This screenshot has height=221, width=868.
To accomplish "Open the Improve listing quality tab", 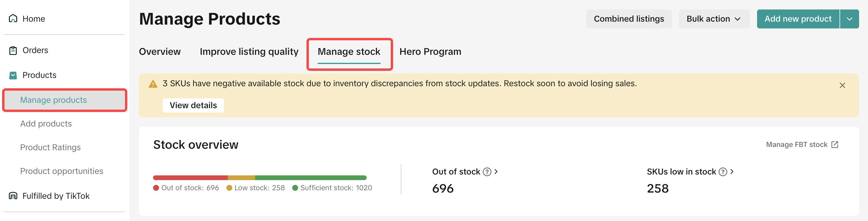I will [x=249, y=52].
